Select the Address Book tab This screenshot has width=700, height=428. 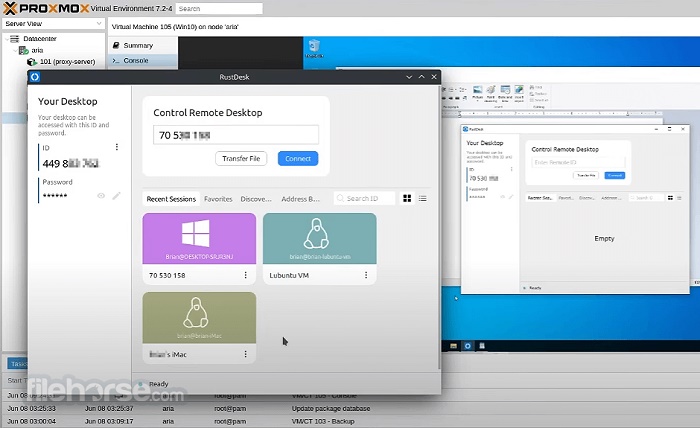300,199
